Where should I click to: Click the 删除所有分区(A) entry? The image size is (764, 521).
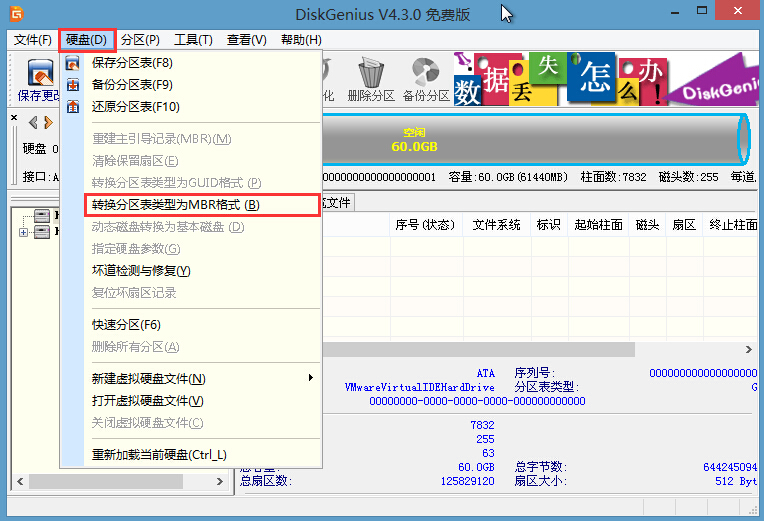coord(191,347)
